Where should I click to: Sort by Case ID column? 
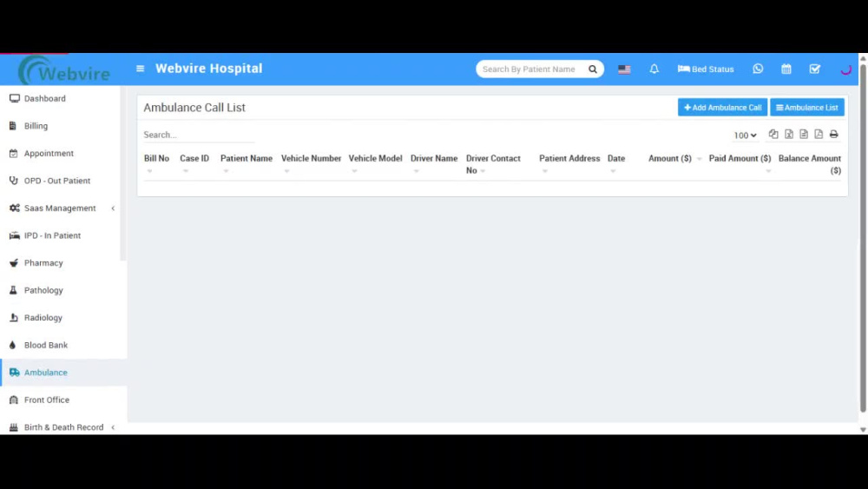(194, 158)
